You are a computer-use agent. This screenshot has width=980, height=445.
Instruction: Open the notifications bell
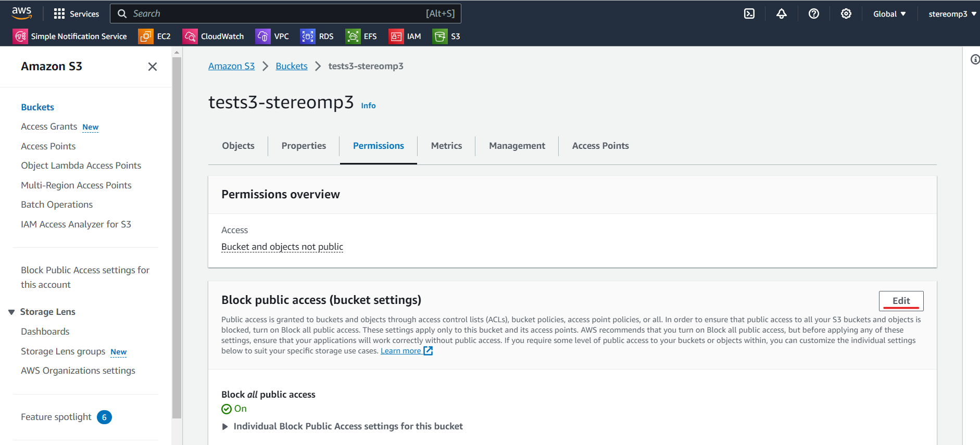(x=782, y=14)
